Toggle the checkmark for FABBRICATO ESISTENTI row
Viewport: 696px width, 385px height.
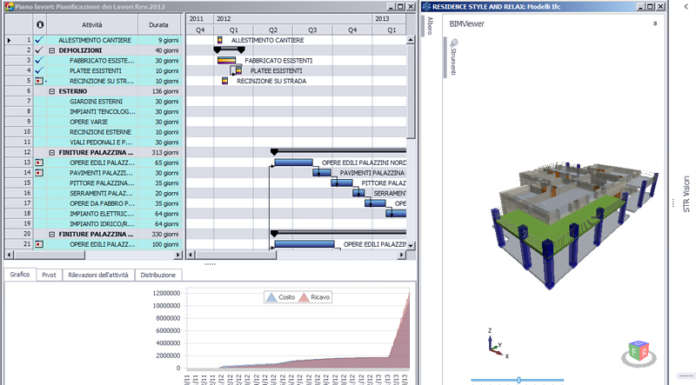point(39,60)
